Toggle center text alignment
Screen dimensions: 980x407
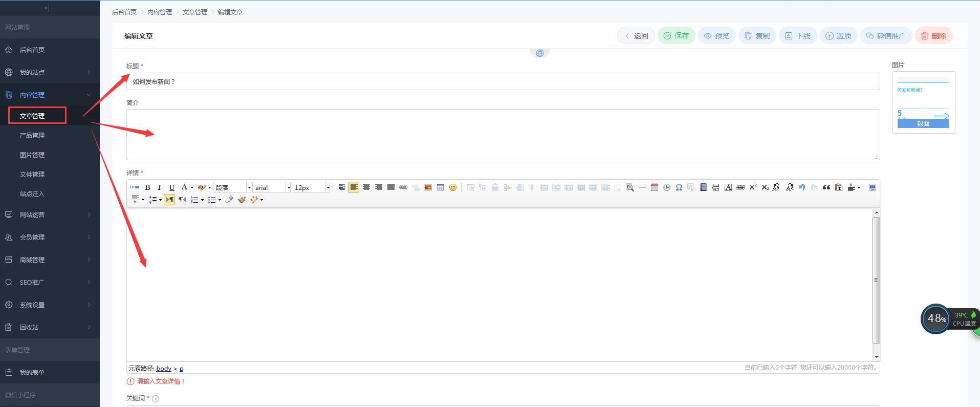pyautogui.click(x=366, y=187)
